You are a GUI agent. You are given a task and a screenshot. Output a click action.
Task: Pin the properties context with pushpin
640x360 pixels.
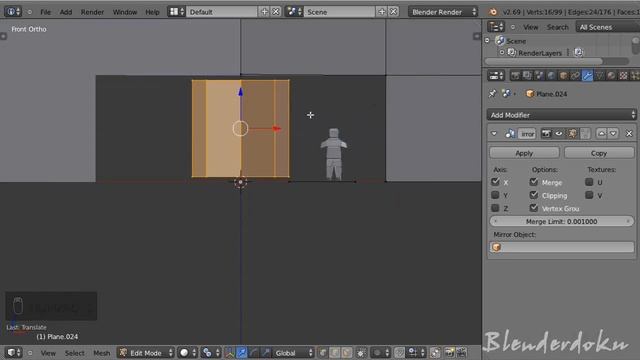492,94
